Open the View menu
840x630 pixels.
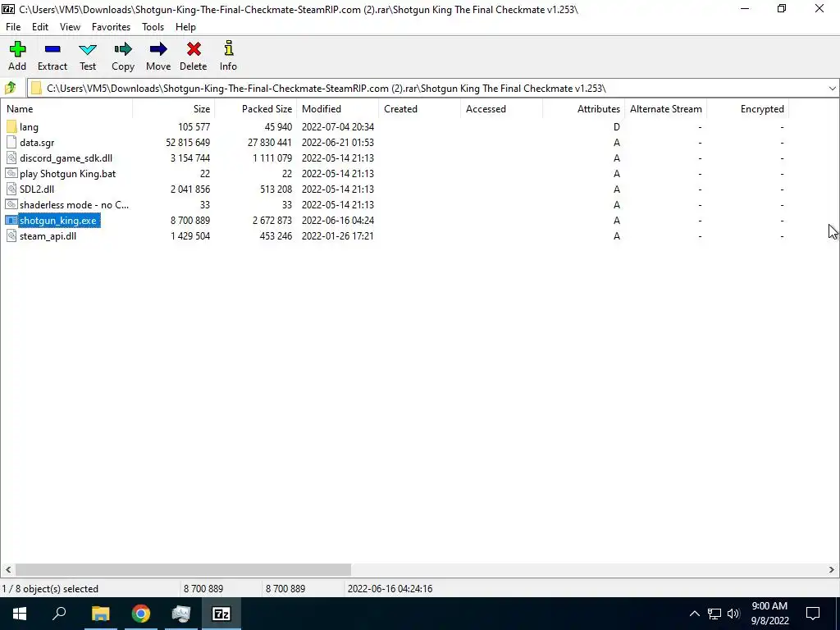point(71,27)
